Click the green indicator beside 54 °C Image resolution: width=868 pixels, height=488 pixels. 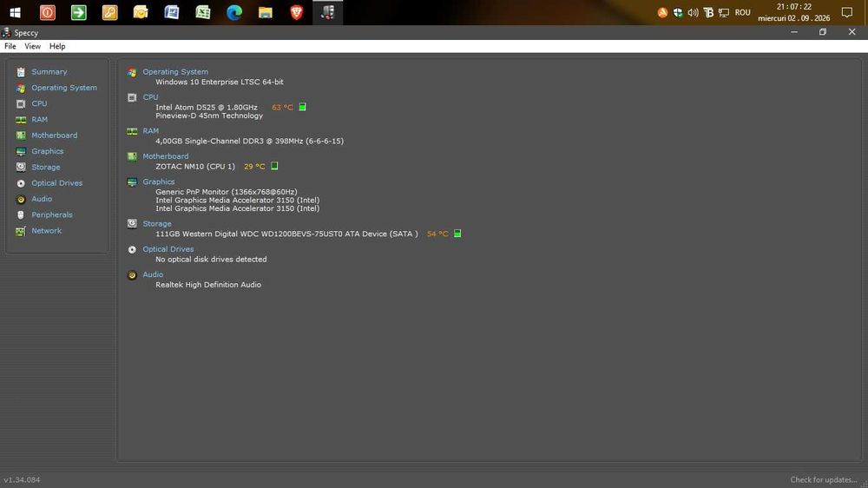point(457,234)
